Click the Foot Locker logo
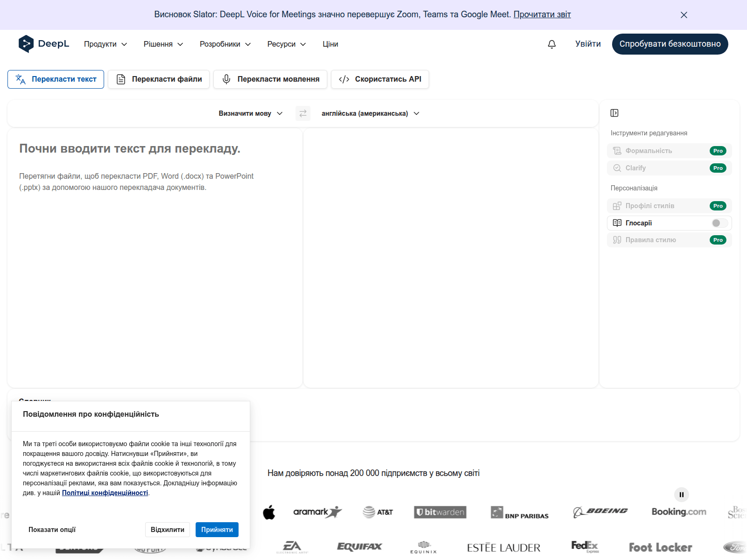This screenshot has width=747, height=560. (661, 547)
